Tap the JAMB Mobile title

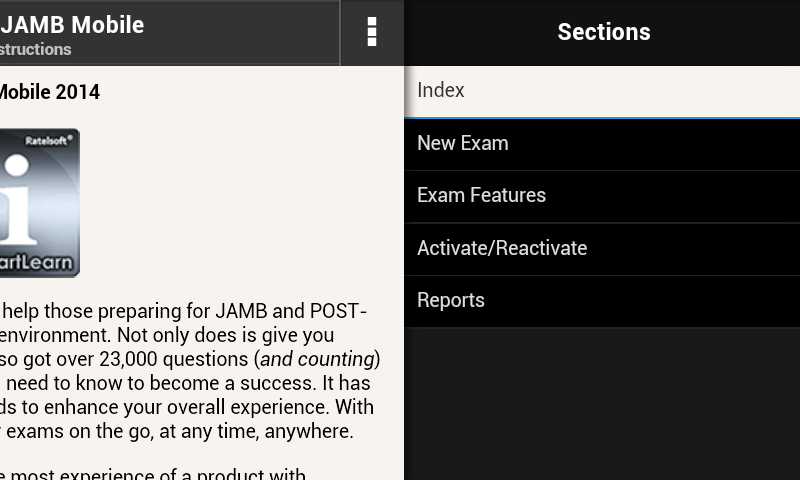click(x=72, y=24)
